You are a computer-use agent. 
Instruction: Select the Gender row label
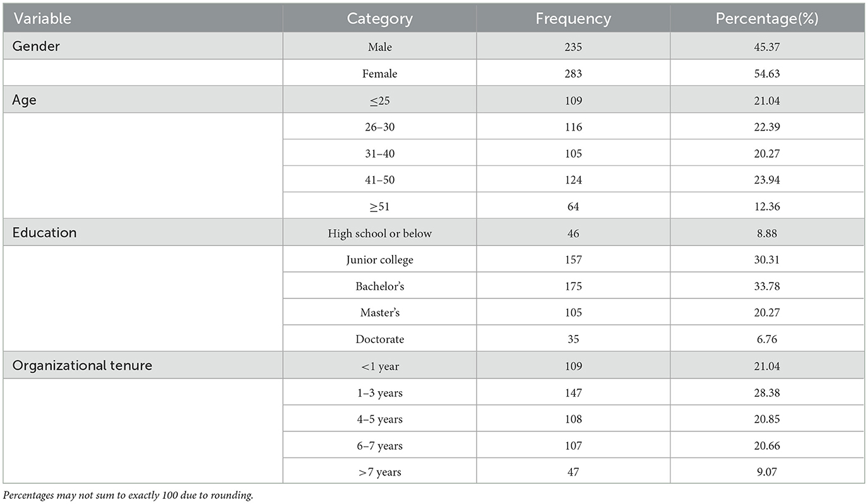coord(36,47)
